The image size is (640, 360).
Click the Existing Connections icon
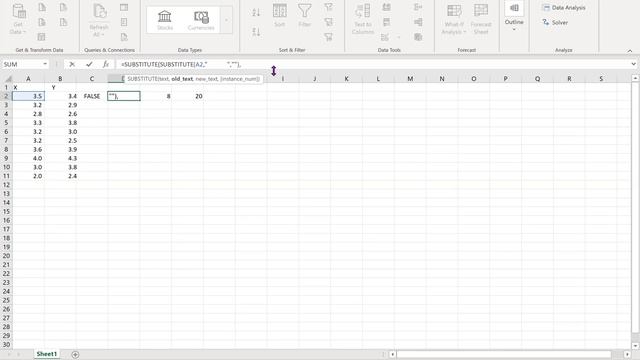click(63, 22)
